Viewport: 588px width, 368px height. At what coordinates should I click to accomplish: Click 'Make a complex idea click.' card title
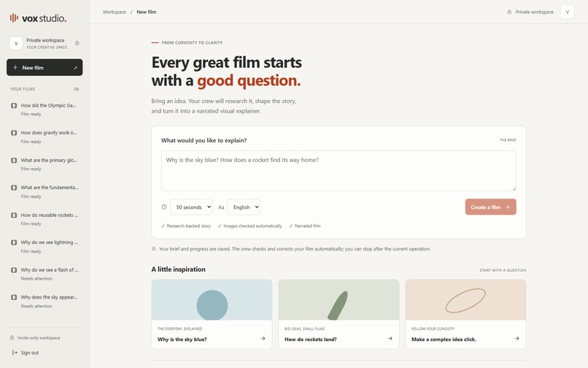point(444,339)
